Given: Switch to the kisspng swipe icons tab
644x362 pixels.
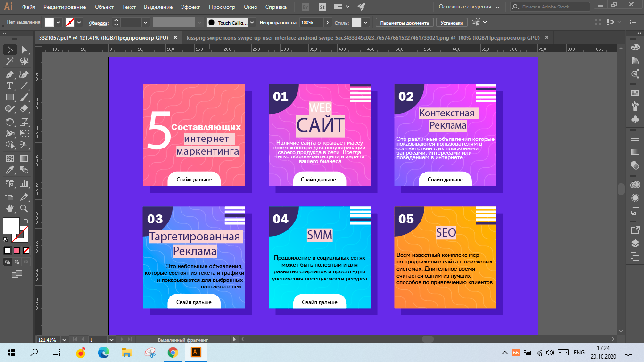Looking at the screenshot, I should [x=363, y=37].
